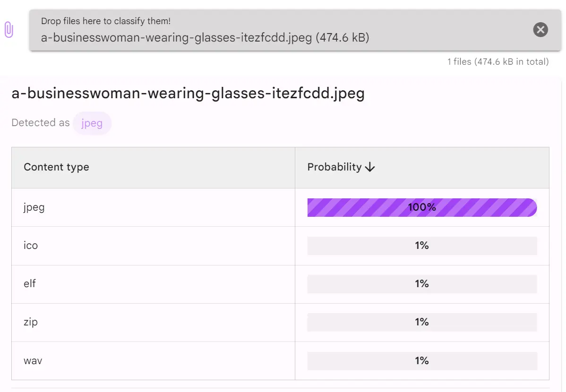
Task: Select the "ico" content type row
Action: tap(31, 246)
